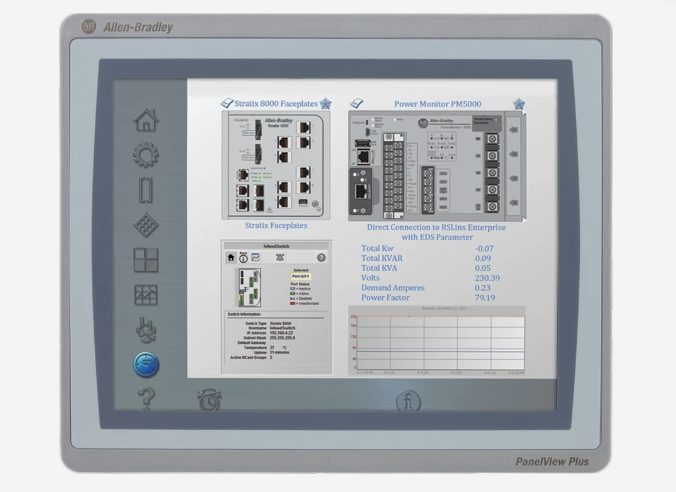This screenshot has height=492, width=676.
Task: Click the alarm bell icon in the InfeedSwitch toolbar
Action: (x=280, y=257)
